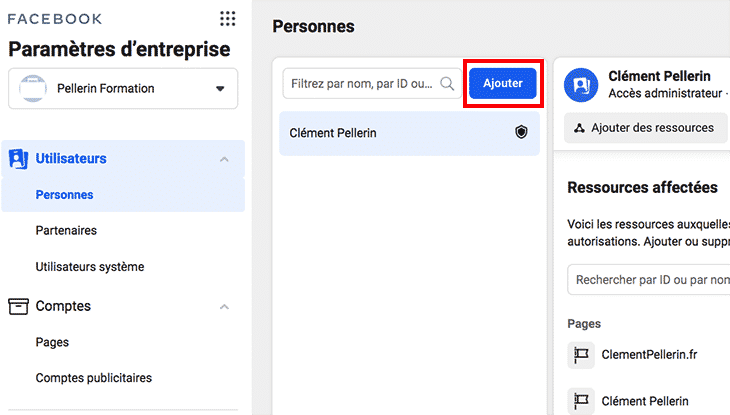Click the search magnifier in filter box
Viewport: 730px width, 415px height.
click(x=447, y=84)
